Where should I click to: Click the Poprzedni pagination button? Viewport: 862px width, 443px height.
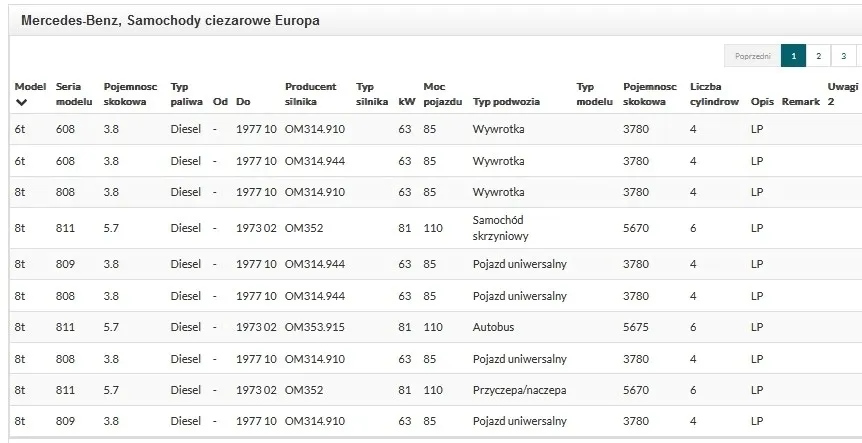click(753, 56)
